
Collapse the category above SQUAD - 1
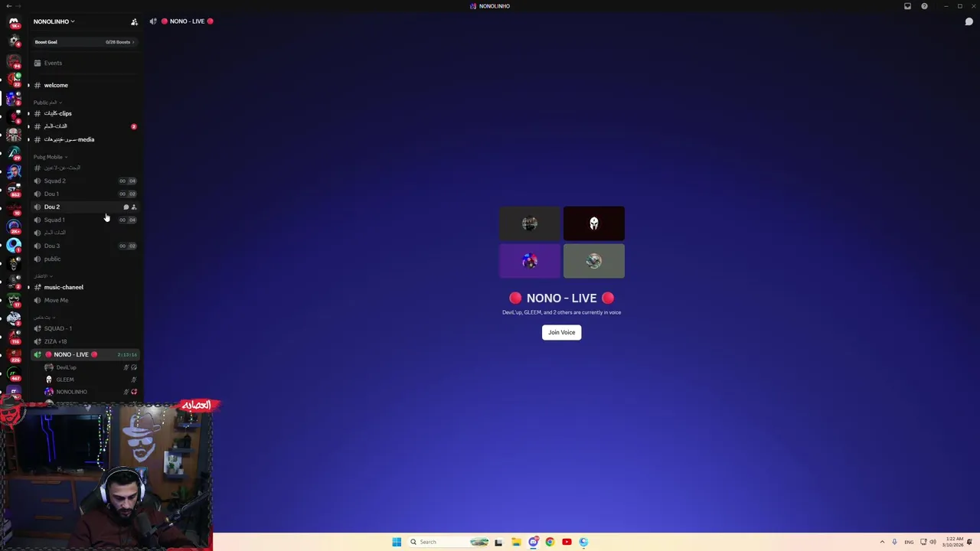44,317
